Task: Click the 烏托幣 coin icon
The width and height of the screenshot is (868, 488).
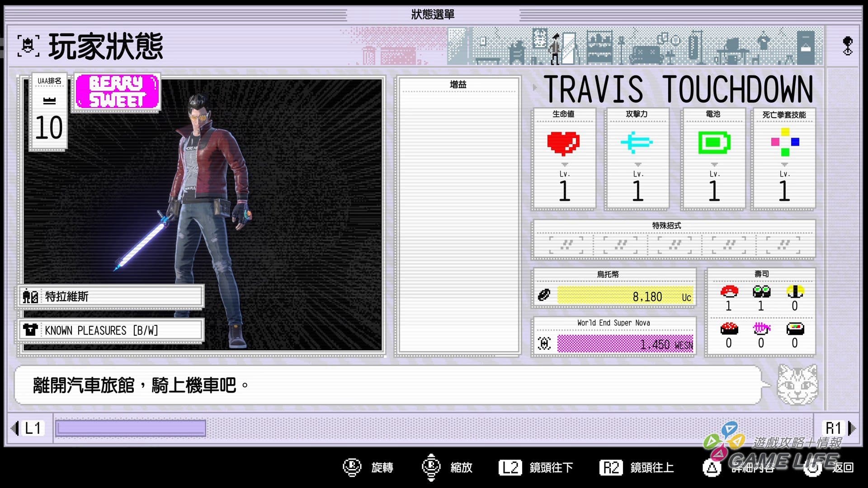Action: pos(544,296)
